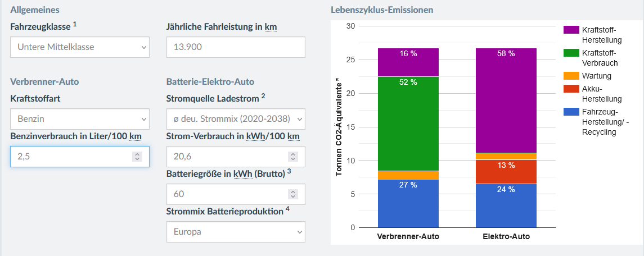Click the red Akku-Herstellung legend swatch

(571, 89)
